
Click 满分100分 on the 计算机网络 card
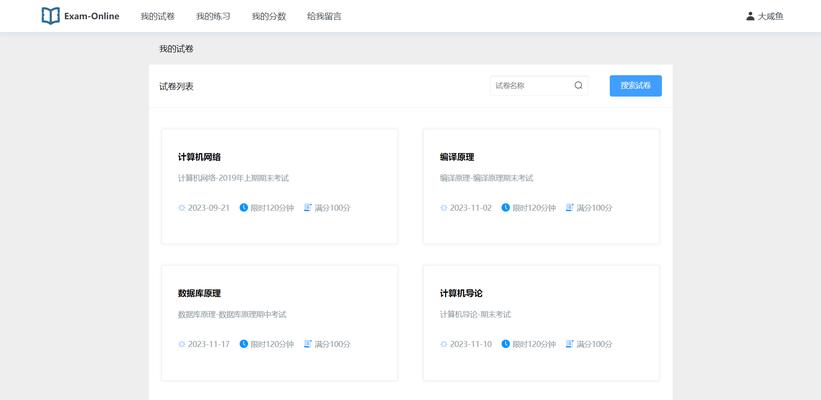(332, 208)
